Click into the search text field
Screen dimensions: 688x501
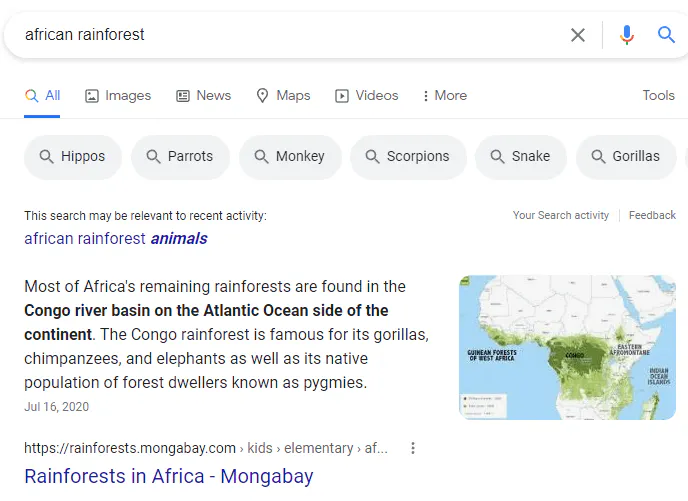click(280, 35)
